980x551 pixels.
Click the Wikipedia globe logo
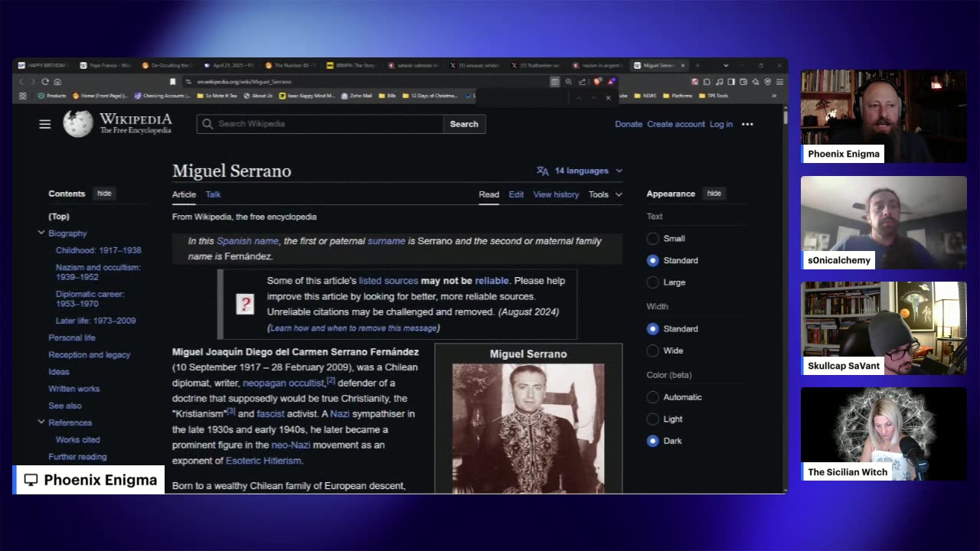(x=77, y=124)
